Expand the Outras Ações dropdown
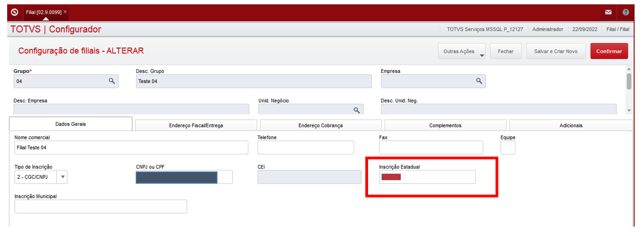This screenshot has height=236, width=644. (x=462, y=51)
